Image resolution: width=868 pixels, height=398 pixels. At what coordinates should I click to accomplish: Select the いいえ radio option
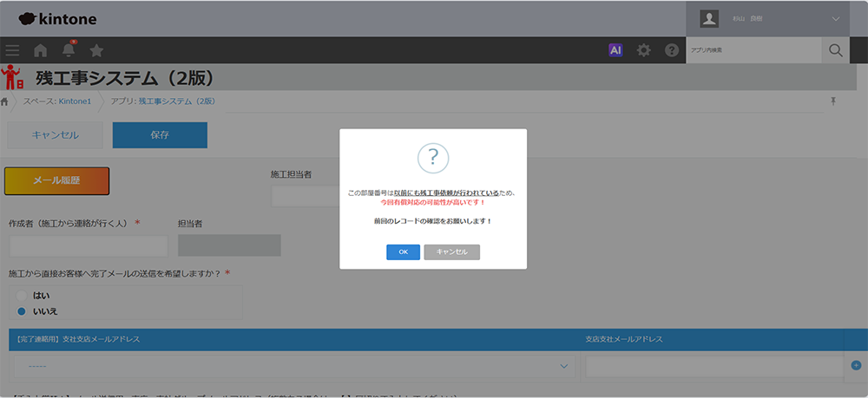point(23,311)
